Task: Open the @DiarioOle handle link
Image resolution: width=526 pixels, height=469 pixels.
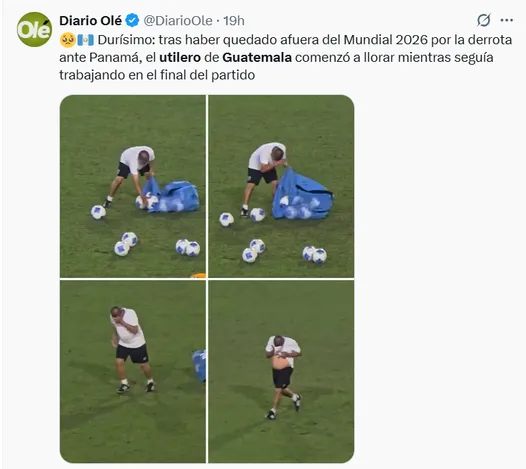Action: tap(178, 21)
